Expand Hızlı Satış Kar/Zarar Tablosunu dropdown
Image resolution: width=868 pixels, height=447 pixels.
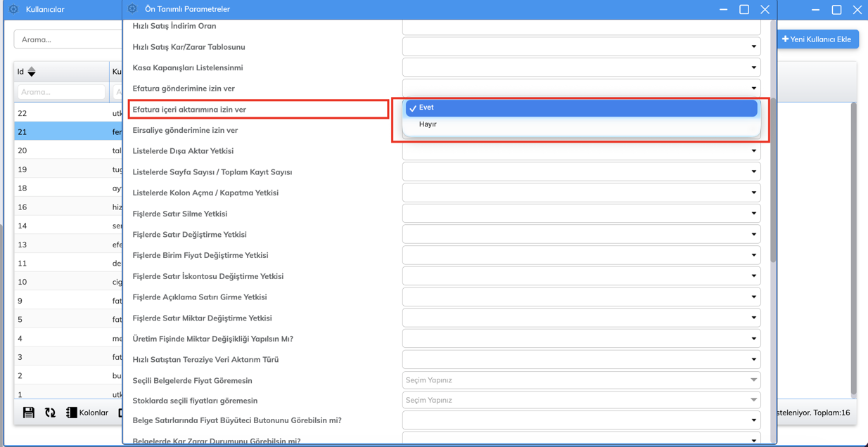581,47
